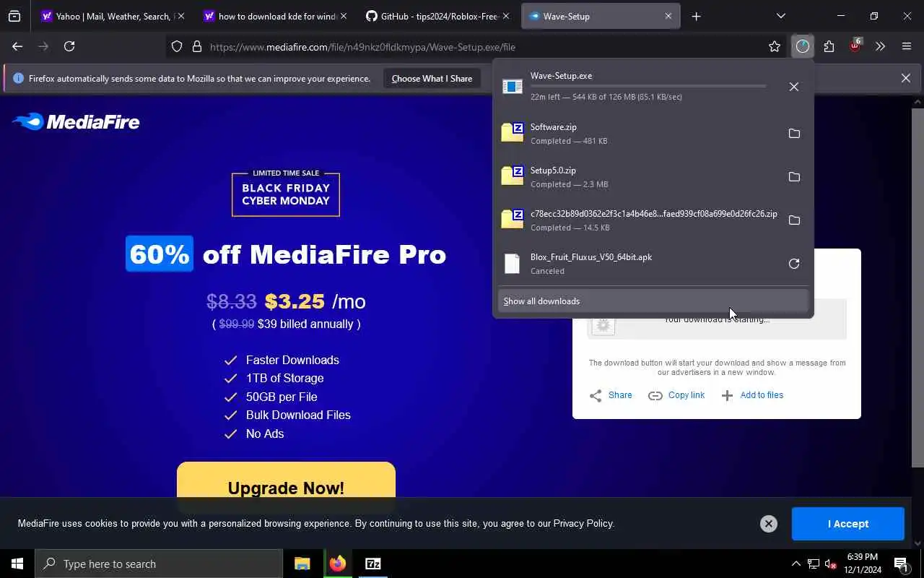View site security padlock info
The height and width of the screenshot is (578, 924).
pyautogui.click(x=197, y=47)
